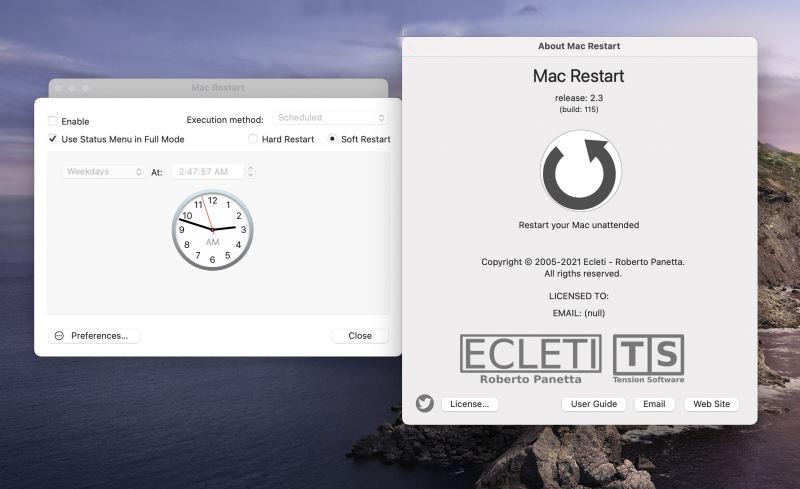The width and height of the screenshot is (800, 489).
Task: Open the Execution method Scheduled dropdown
Action: coord(331,118)
